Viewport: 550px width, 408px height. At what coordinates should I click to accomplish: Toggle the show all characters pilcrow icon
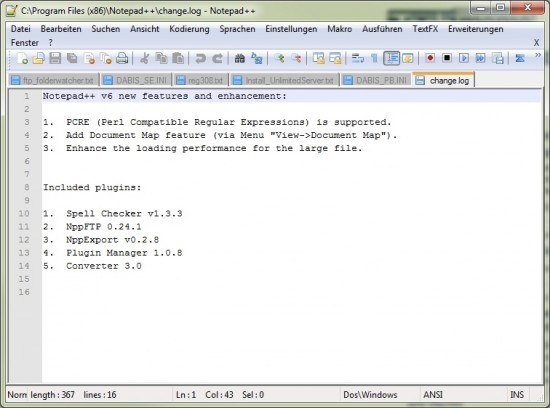374,58
